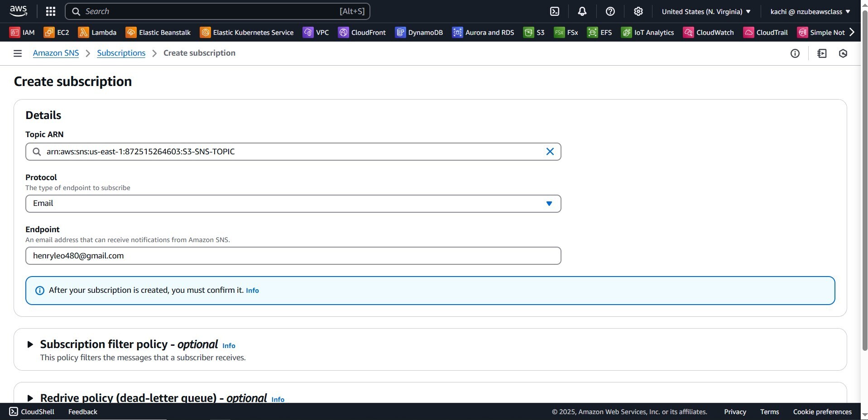Open the FSx shortcut icon

(559, 32)
